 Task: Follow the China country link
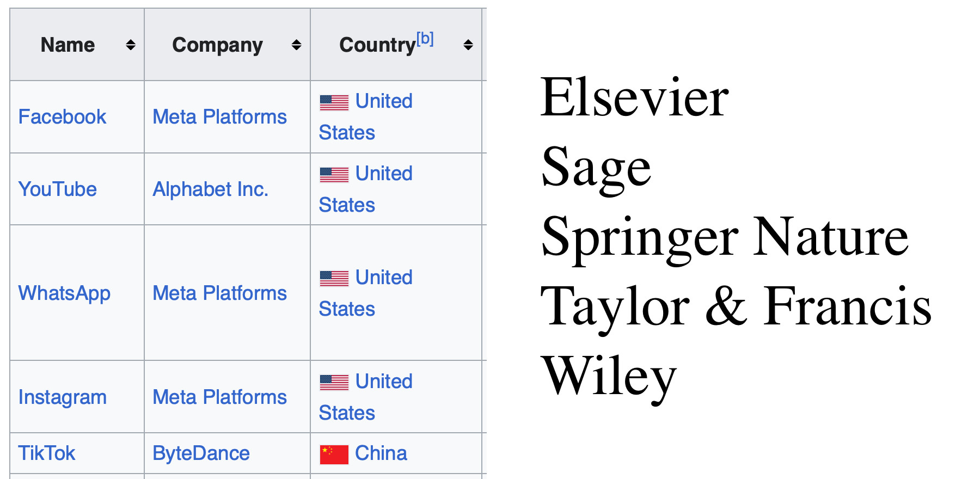pos(381,453)
